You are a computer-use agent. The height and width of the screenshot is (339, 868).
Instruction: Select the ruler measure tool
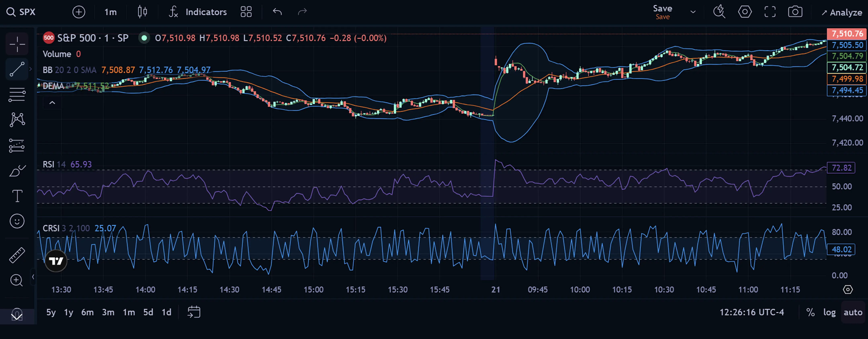(x=17, y=255)
